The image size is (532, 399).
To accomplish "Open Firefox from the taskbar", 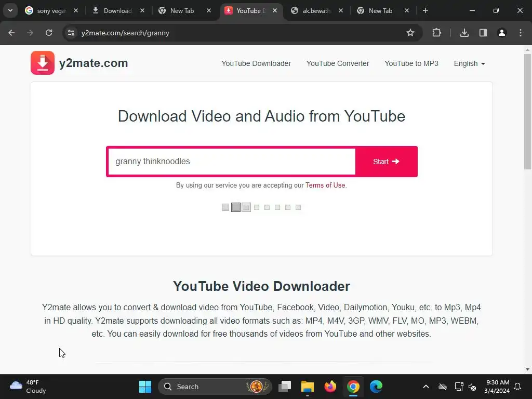I will tap(330, 387).
